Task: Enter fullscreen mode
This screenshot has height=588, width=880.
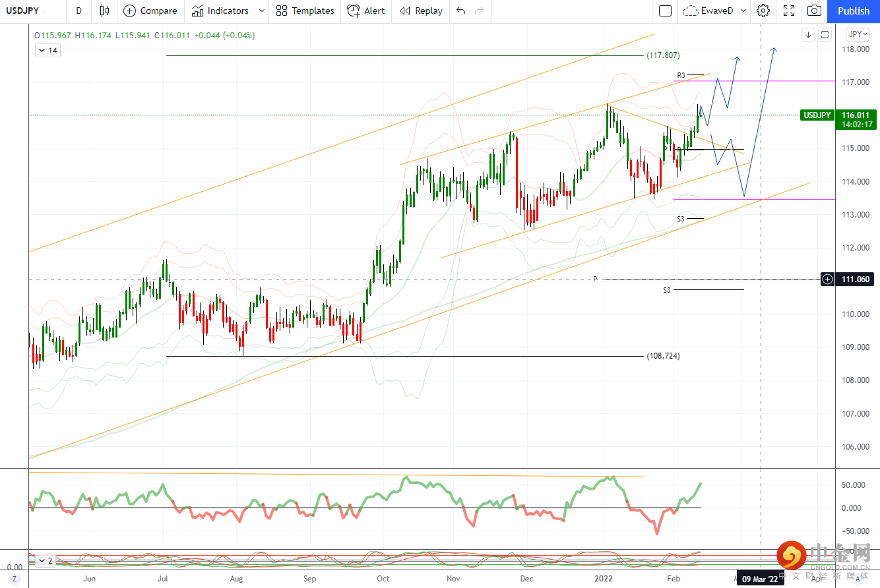Action: coord(789,11)
